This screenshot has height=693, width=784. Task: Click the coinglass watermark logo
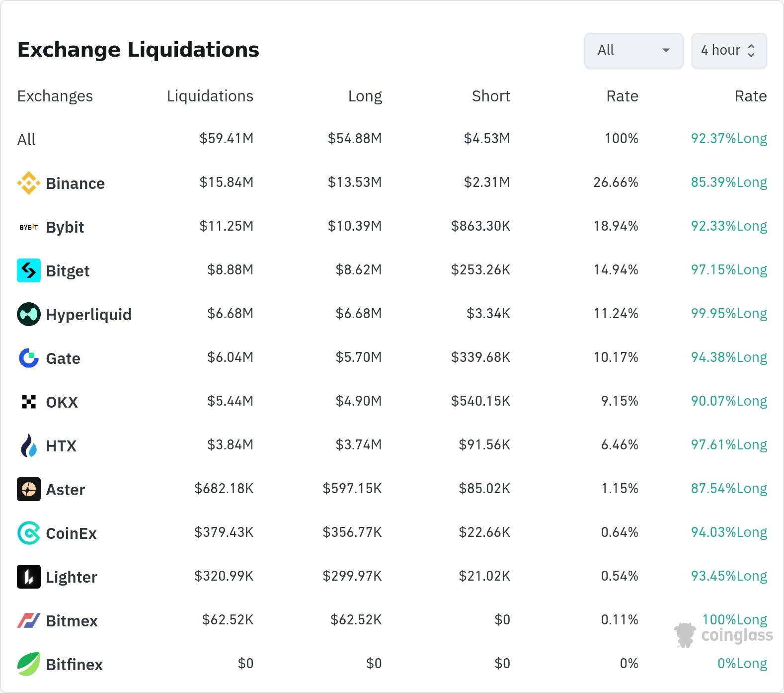click(x=723, y=635)
